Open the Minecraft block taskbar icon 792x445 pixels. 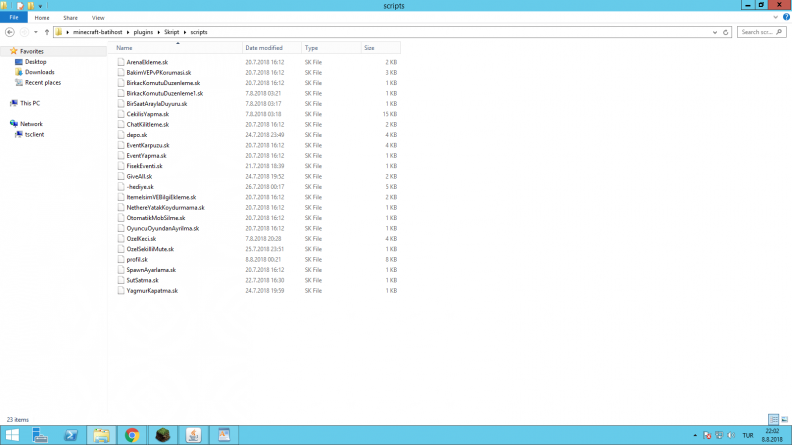coord(163,435)
